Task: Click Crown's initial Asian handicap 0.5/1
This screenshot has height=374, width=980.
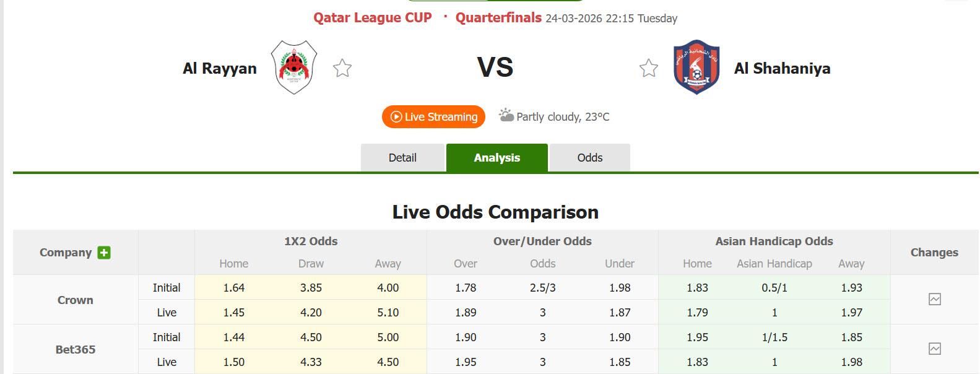Action: [x=774, y=288]
